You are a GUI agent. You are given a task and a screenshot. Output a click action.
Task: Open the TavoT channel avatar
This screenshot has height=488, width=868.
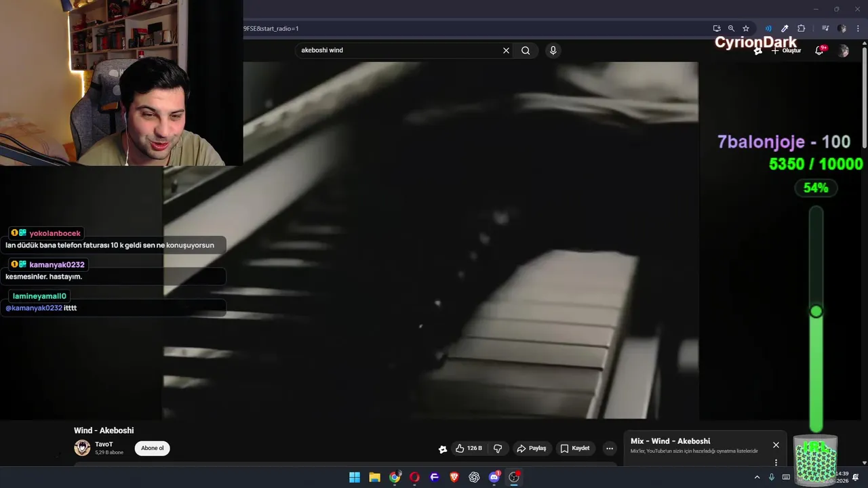coord(82,447)
